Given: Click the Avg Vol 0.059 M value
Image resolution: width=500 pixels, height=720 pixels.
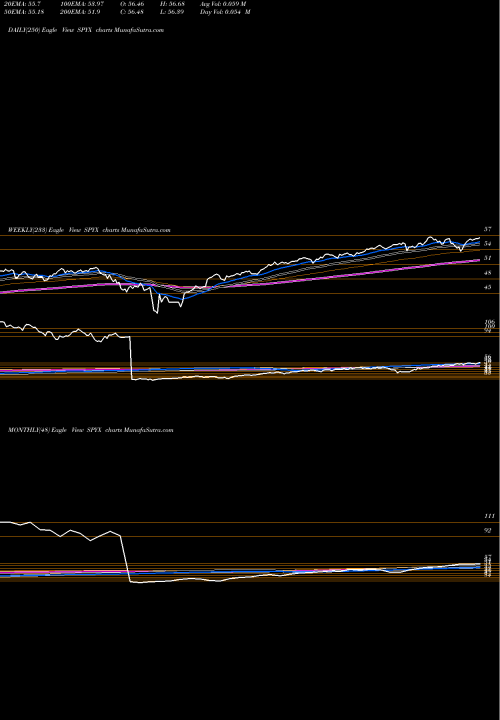Looking at the screenshot, I should [x=223, y=4].
